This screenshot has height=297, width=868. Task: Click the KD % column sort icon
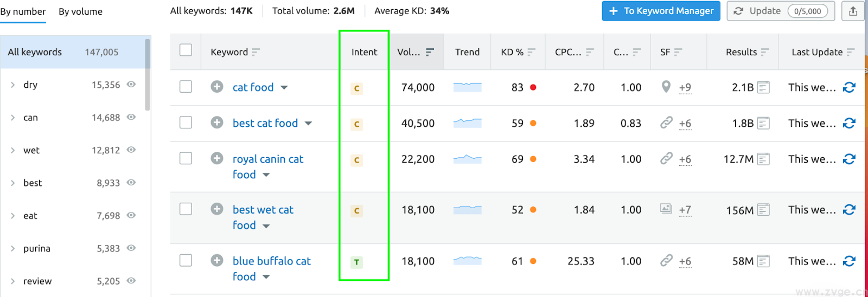(x=532, y=52)
